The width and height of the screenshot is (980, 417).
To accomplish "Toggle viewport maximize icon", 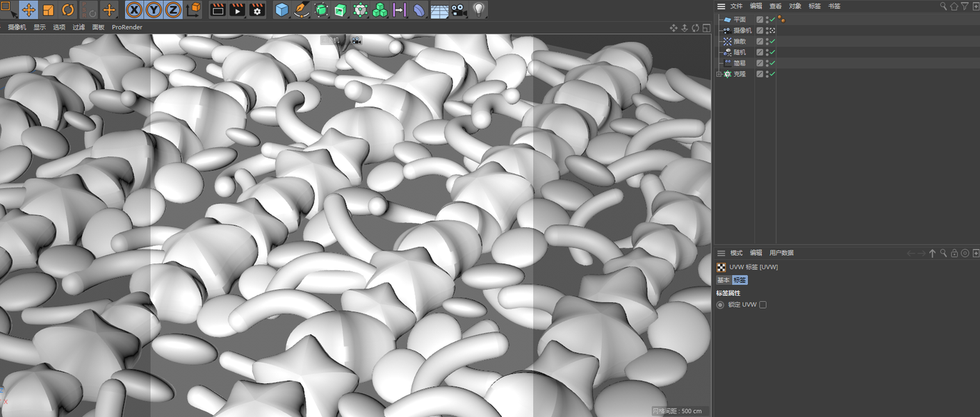I will (x=706, y=28).
